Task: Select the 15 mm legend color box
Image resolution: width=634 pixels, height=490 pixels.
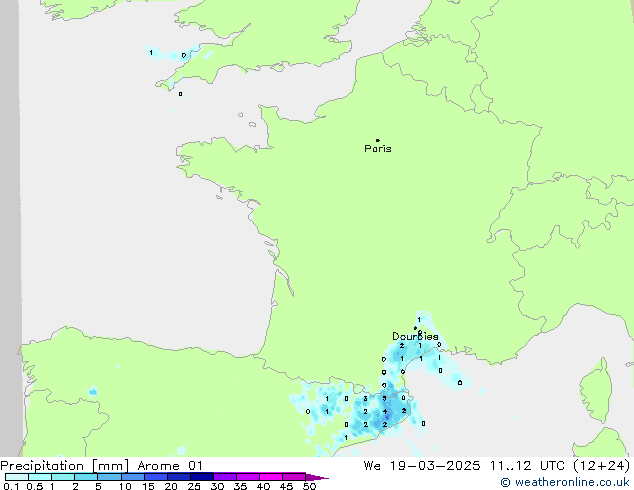Action: click(x=156, y=477)
